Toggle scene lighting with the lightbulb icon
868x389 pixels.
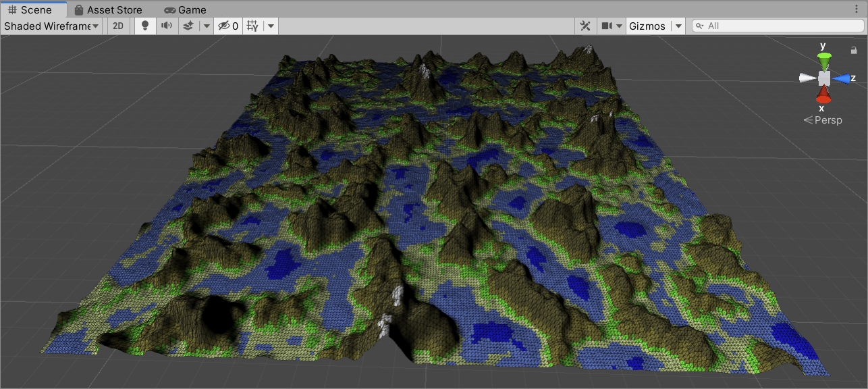144,26
